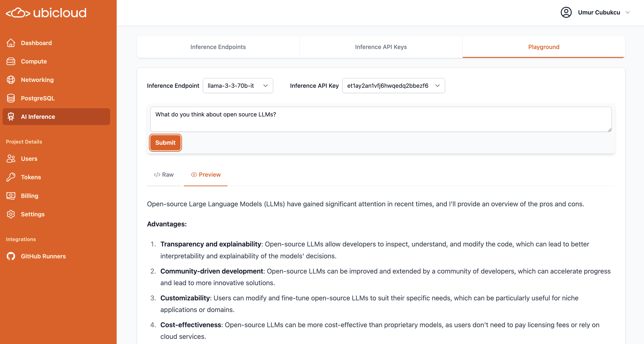Image resolution: width=644 pixels, height=344 pixels.
Task: Switch output to Raw view
Action: (x=164, y=175)
